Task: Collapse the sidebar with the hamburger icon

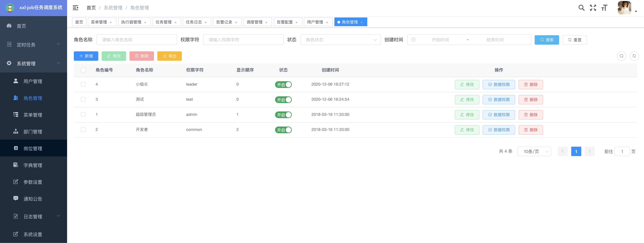Action: coord(75,8)
